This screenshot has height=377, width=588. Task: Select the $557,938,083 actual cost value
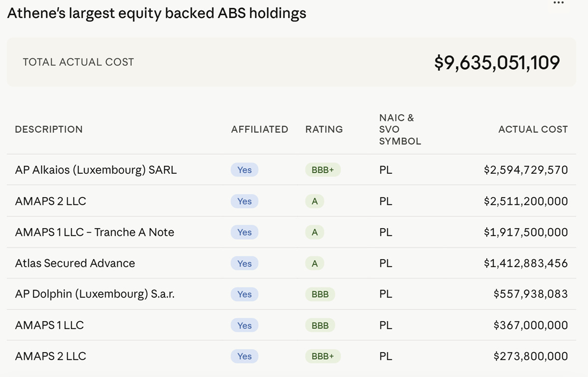pyautogui.click(x=531, y=294)
